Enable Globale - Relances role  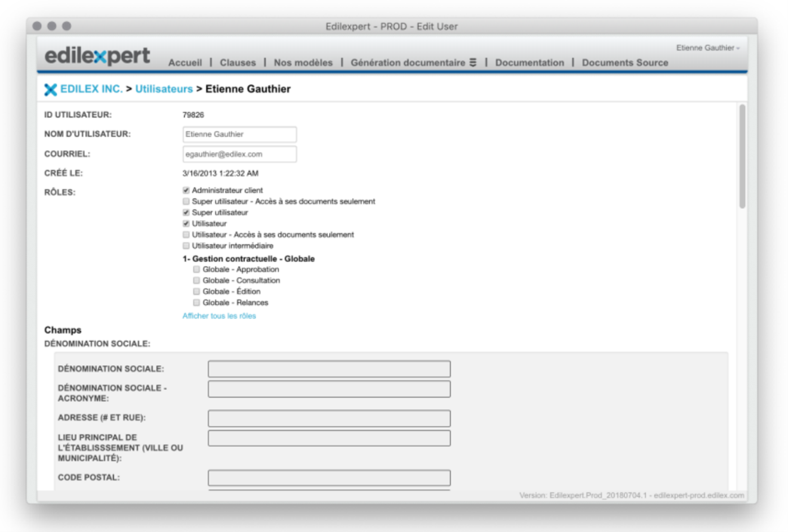(x=196, y=303)
